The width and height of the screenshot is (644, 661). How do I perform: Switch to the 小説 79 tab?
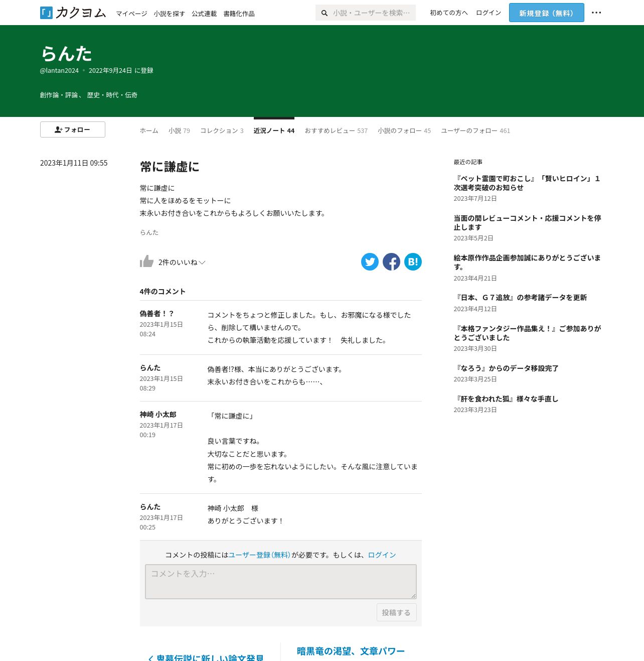click(x=179, y=130)
